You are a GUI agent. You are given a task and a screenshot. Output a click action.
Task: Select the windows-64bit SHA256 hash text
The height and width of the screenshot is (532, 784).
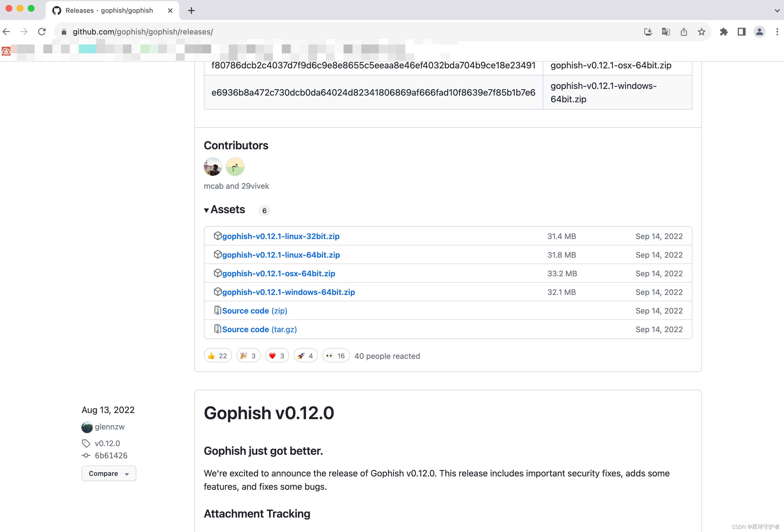373,92
